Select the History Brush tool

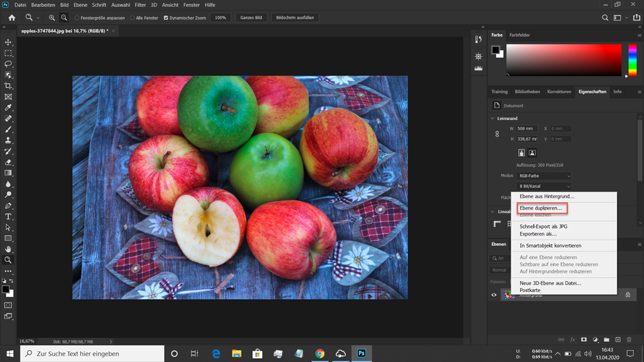(x=8, y=151)
